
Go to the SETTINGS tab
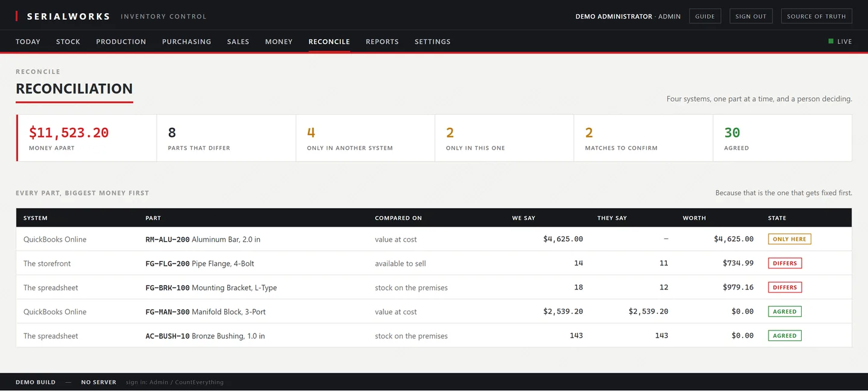coord(433,42)
